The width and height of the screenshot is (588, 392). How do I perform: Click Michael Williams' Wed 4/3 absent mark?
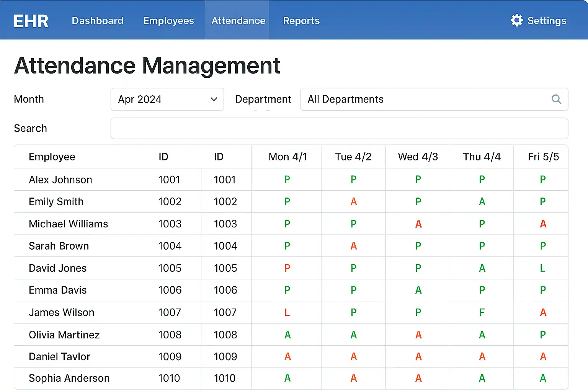pos(418,224)
